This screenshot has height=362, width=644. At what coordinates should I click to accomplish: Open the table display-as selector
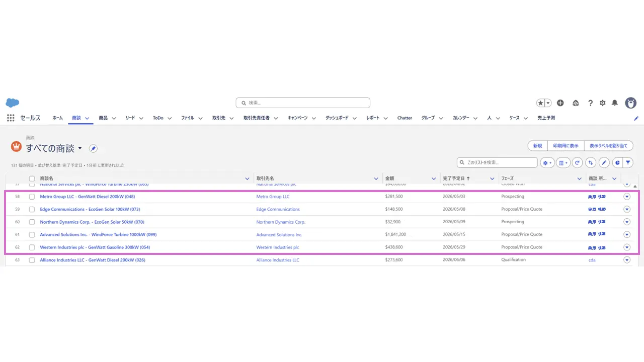tap(563, 163)
